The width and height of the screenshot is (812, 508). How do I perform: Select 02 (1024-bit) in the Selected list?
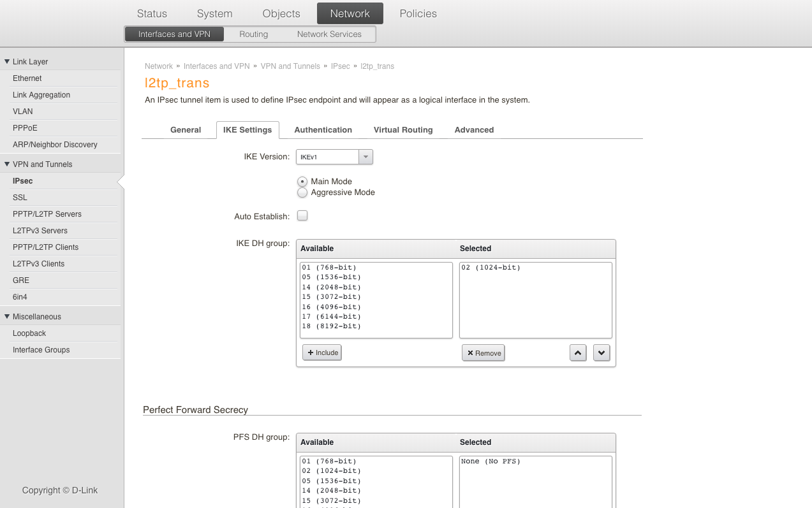(491, 268)
